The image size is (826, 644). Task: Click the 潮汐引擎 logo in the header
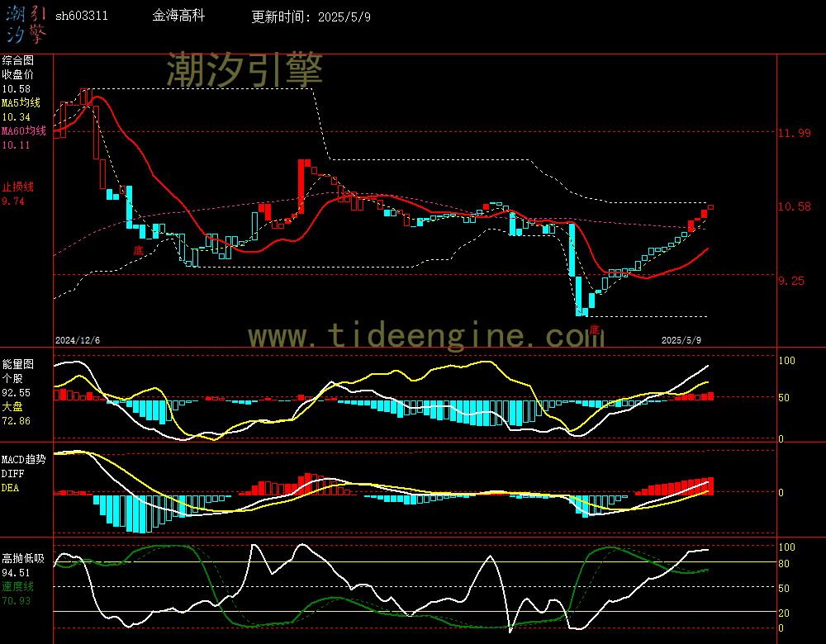point(26,24)
